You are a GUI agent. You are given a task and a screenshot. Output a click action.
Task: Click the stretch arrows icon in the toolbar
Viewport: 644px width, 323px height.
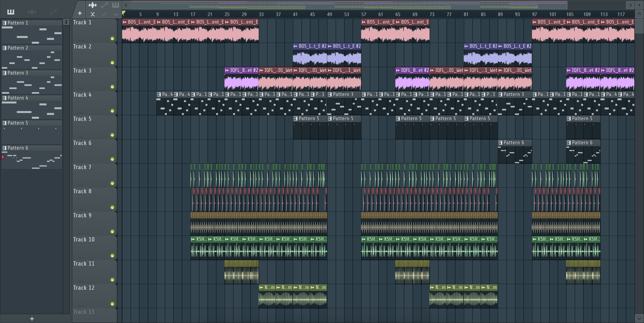click(116, 14)
